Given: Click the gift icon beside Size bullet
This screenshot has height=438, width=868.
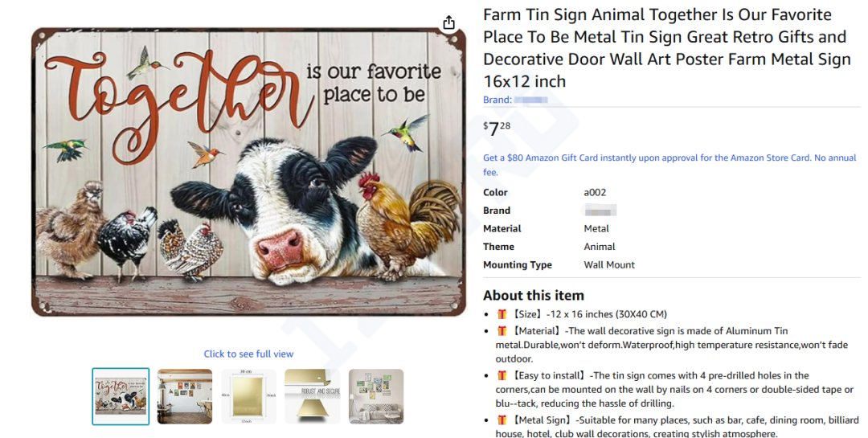Looking at the screenshot, I should click(x=502, y=314).
